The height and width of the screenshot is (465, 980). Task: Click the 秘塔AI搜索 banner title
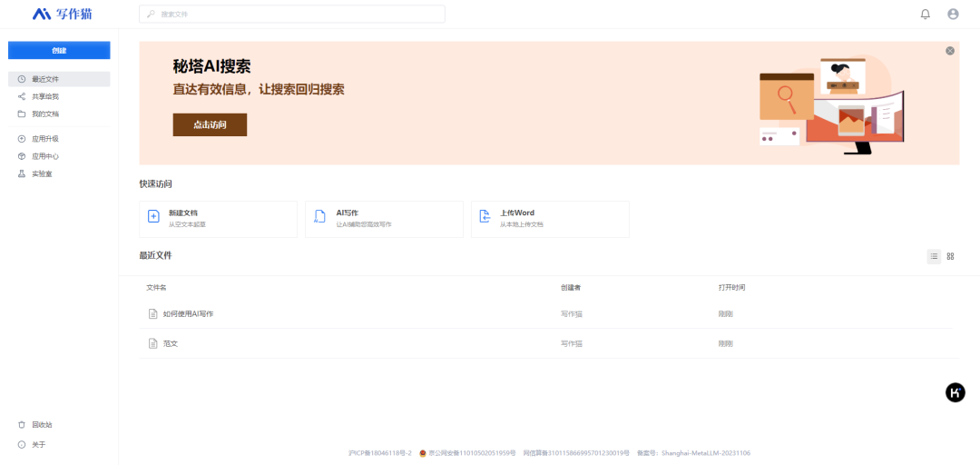[211, 67]
